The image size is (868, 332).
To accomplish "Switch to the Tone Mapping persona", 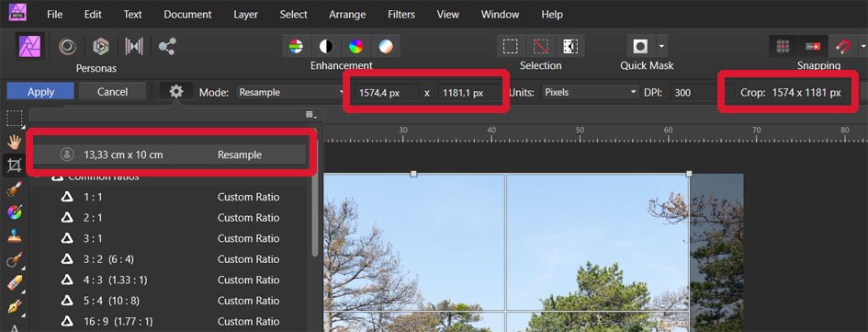I will 133,47.
